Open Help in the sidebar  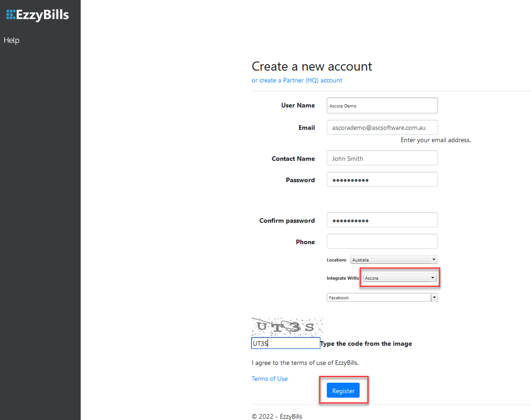point(11,40)
